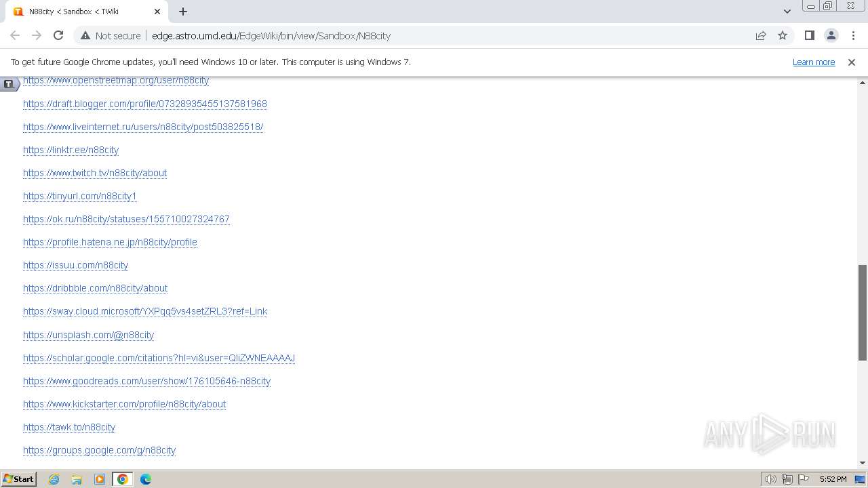Open the ok.ru n88city statuses link
This screenshot has width=868, height=488.
point(126,219)
